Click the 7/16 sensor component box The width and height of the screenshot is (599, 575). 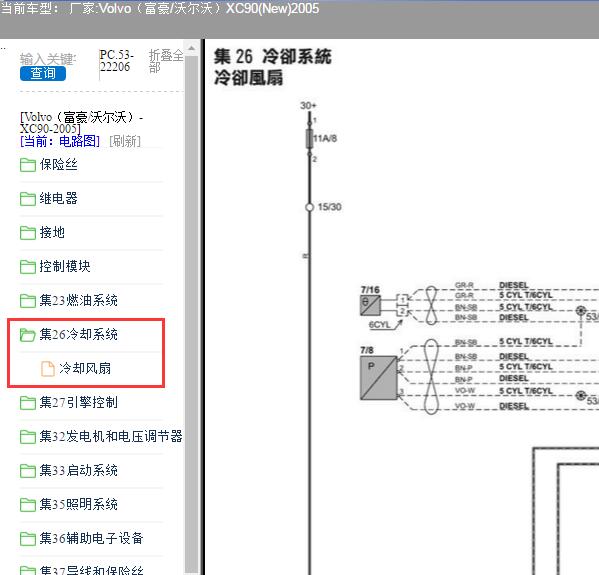[x=370, y=306]
